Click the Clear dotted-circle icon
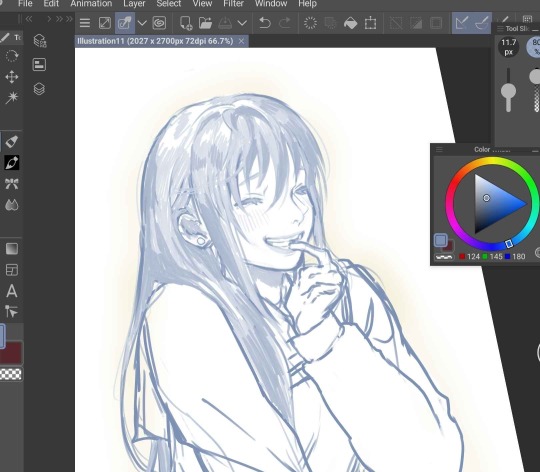The width and height of the screenshot is (540, 472). (310, 23)
